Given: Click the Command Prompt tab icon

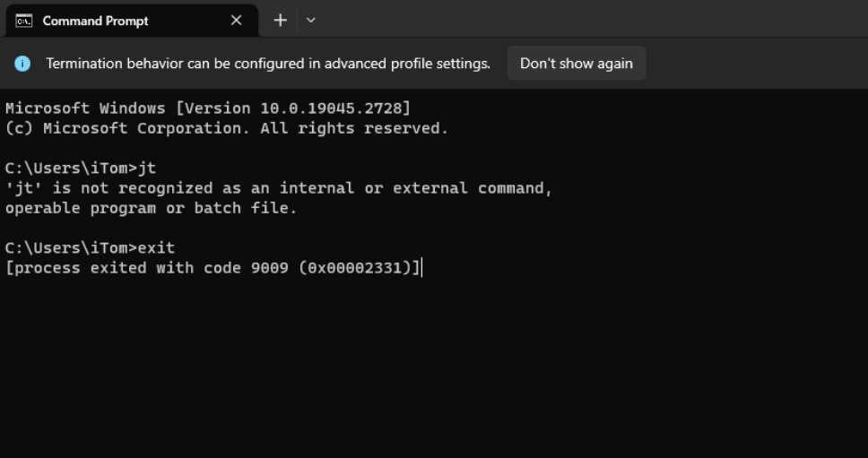Looking at the screenshot, I should (24, 21).
